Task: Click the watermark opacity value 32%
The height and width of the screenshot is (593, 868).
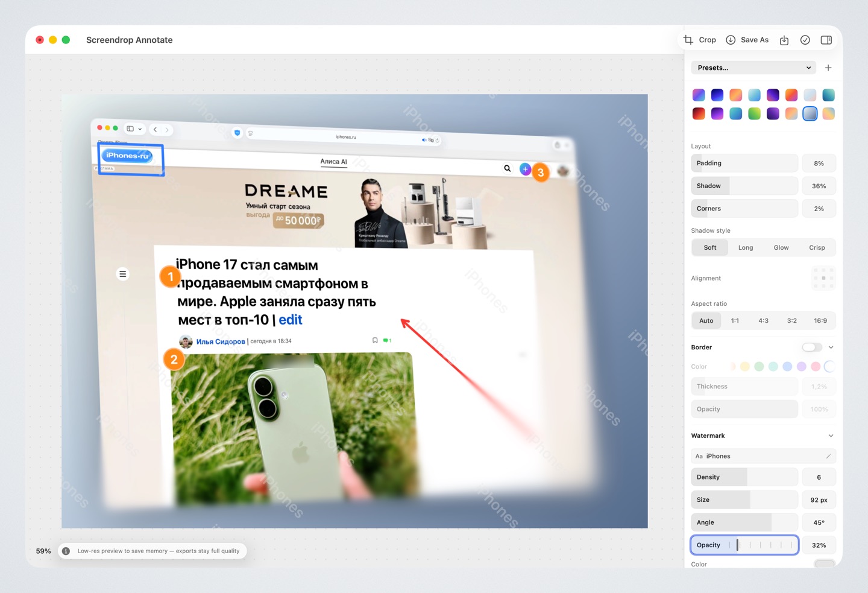Action: [819, 545]
